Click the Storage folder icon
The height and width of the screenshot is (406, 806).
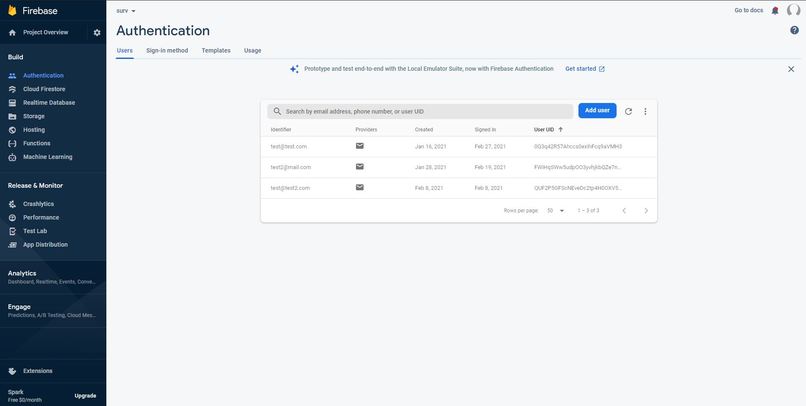(12, 116)
